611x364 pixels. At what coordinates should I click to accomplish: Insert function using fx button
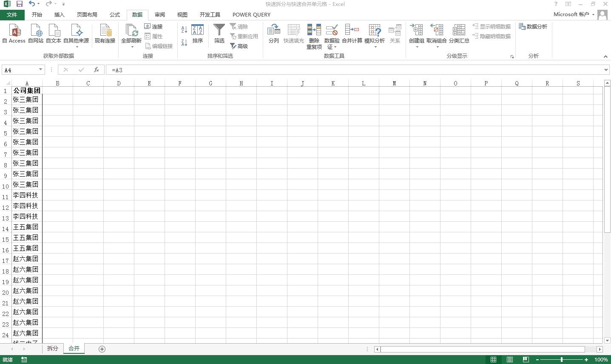click(97, 70)
